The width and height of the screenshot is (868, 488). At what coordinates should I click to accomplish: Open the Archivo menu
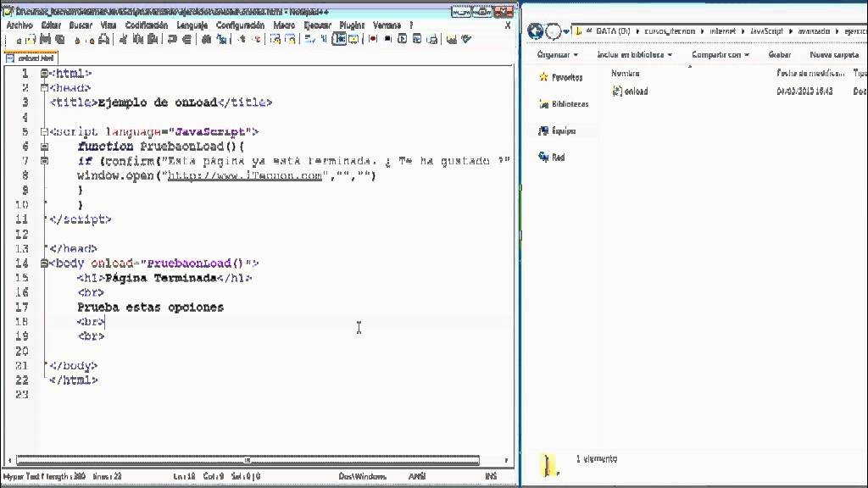[19, 25]
